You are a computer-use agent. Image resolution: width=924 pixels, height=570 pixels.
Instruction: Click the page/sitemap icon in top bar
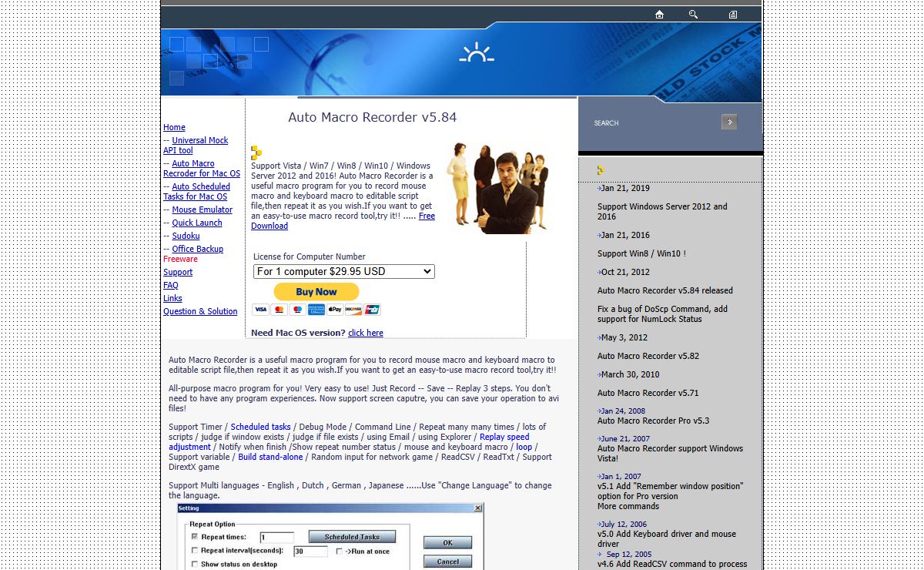[733, 15]
